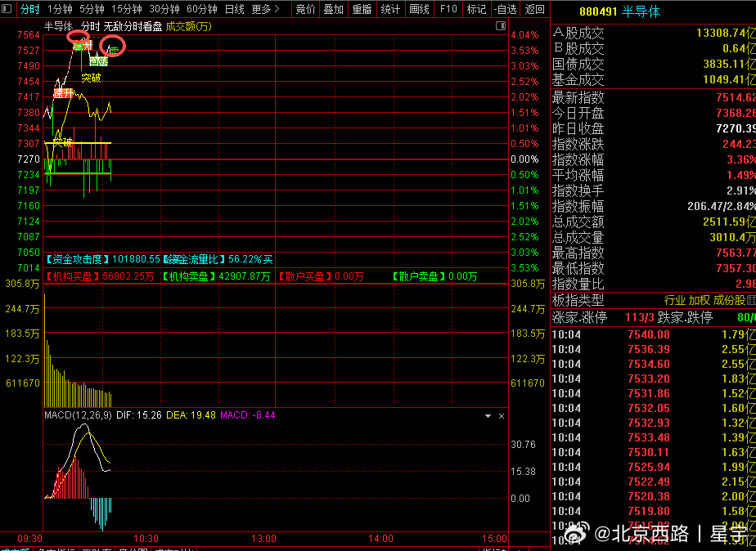Select the tick row priced 7519.80

(x=653, y=511)
